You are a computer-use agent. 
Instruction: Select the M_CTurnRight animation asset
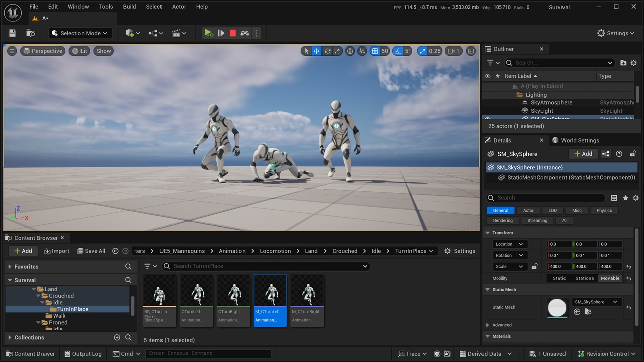tap(307, 300)
